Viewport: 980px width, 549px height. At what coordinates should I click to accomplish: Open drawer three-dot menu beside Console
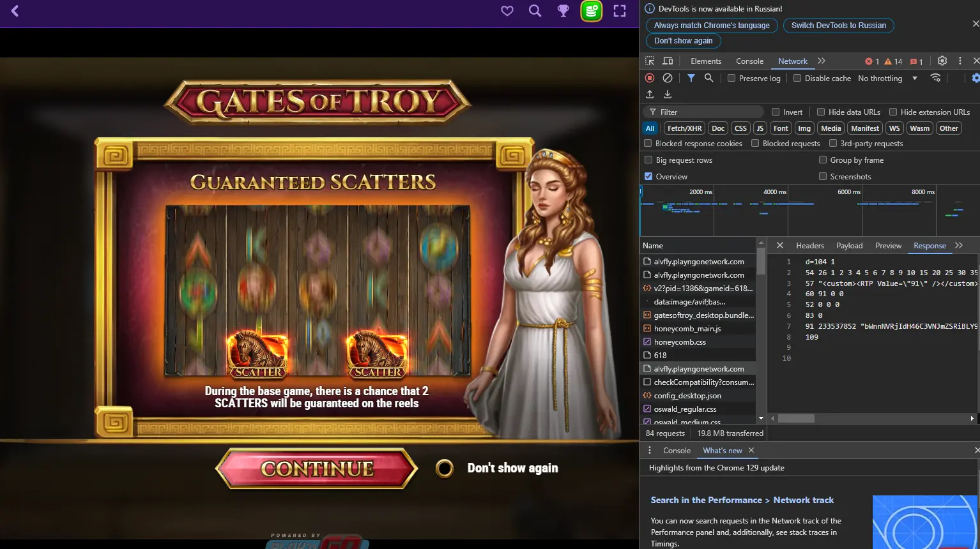click(650, 450)
